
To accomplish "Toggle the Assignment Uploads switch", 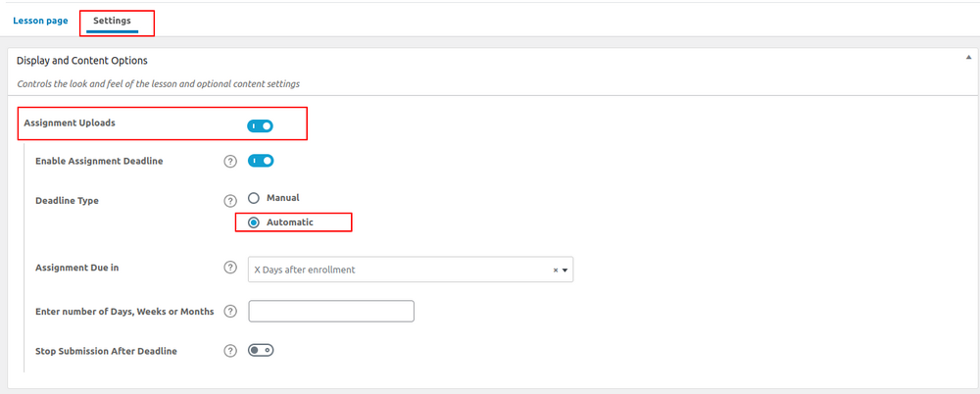I will pos(260,125).
